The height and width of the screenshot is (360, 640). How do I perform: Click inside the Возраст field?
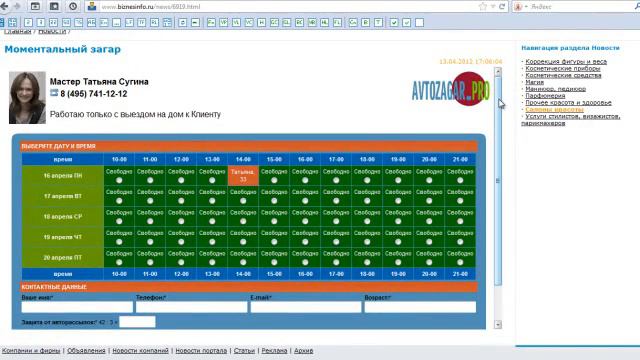420,307
